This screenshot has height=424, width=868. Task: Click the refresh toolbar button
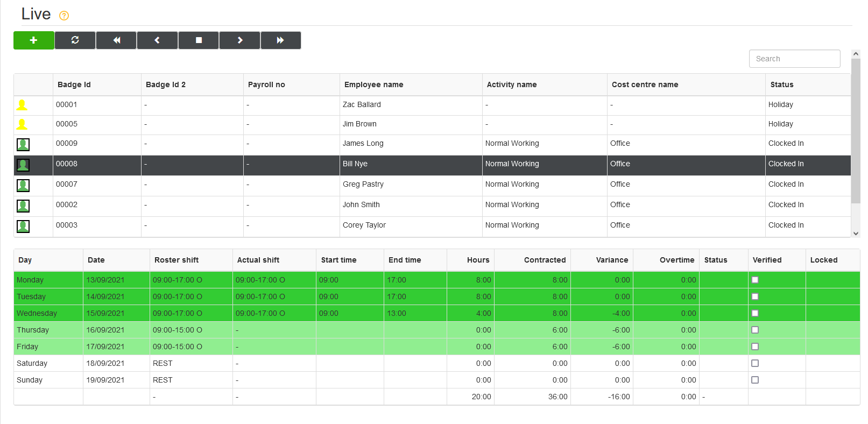[75, 40]
